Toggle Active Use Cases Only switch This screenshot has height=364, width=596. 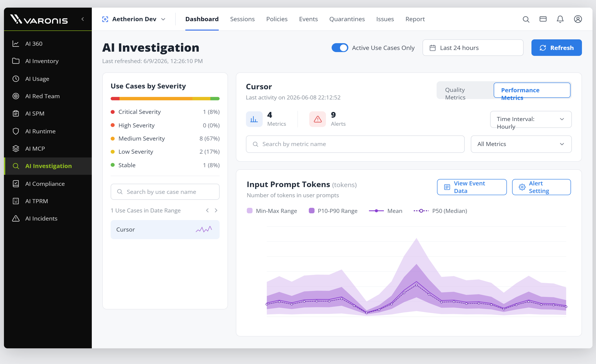340,48
